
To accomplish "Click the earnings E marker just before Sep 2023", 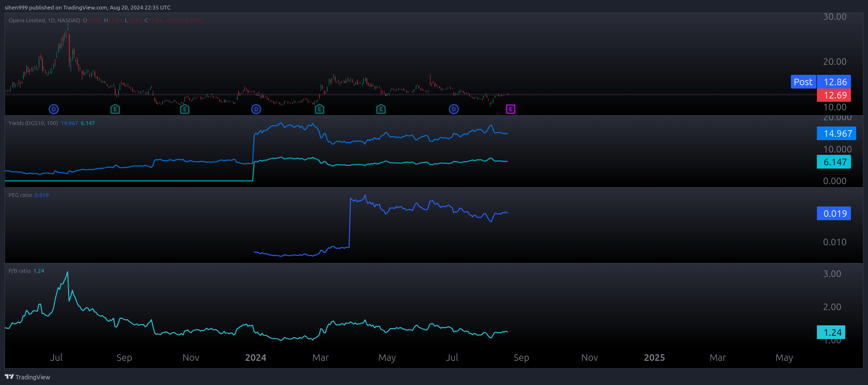I will (115, 109).
